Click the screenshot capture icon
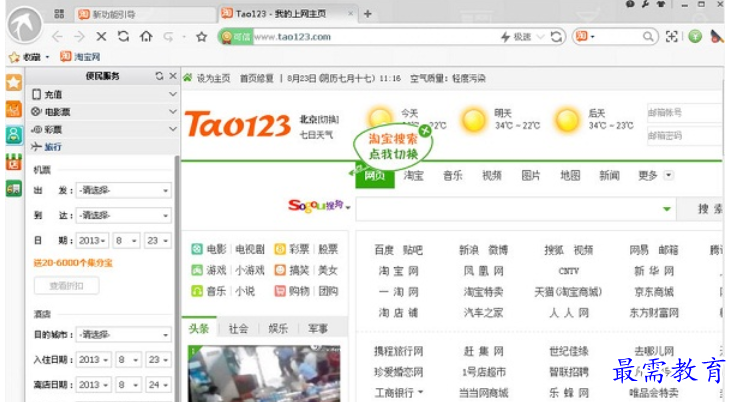Image resolution: width=734 pixels, height=402 pixels. tap(672, 37)
